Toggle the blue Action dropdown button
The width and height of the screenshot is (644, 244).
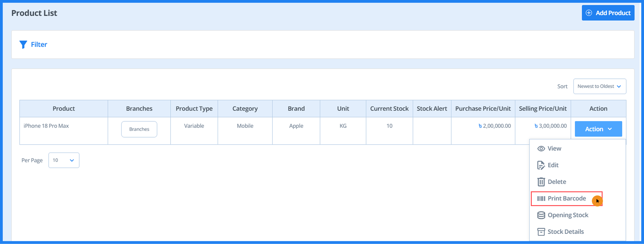tap(598, 129)
